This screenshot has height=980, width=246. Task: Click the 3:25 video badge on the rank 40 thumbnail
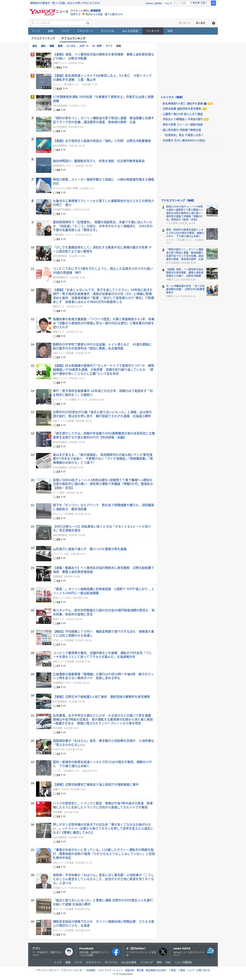pyautogui.click(x=47, y=933)
